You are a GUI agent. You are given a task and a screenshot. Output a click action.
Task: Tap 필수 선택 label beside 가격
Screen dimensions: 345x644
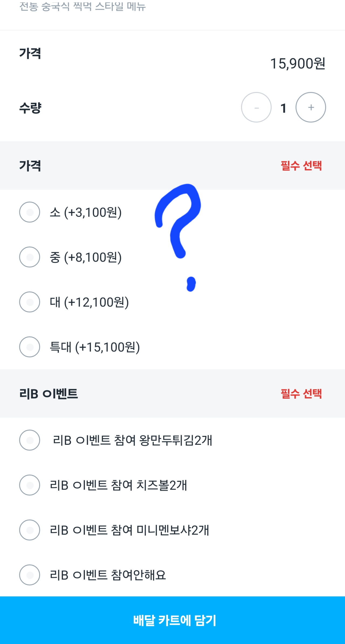301,165
